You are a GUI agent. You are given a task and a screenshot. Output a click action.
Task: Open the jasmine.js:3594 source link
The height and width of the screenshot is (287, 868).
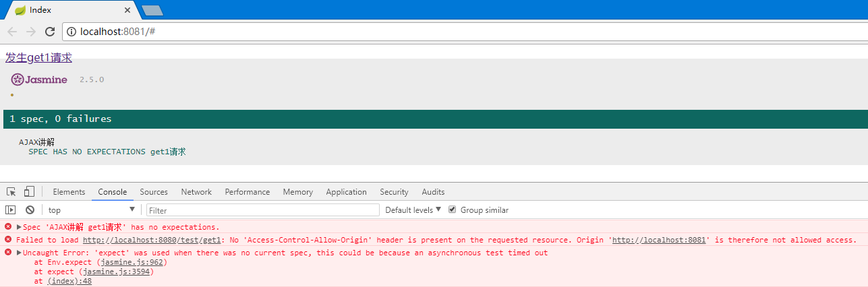[x=117, y=272]
